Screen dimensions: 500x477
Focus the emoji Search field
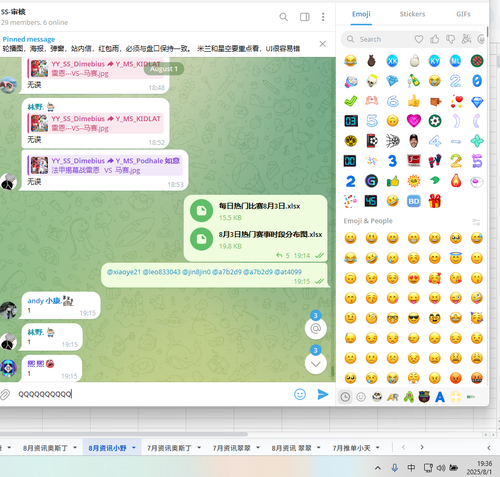[x=378, y=39]
